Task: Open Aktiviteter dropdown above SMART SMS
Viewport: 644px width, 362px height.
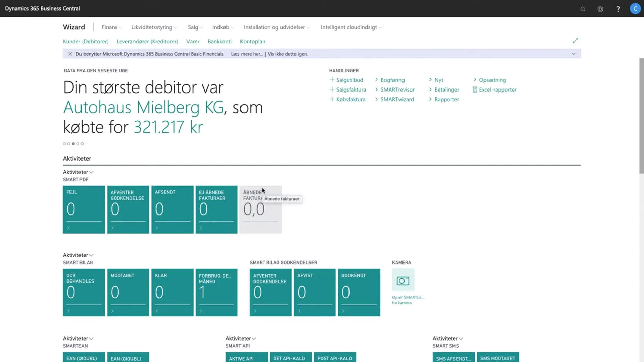Action: (x=447, y=338)
